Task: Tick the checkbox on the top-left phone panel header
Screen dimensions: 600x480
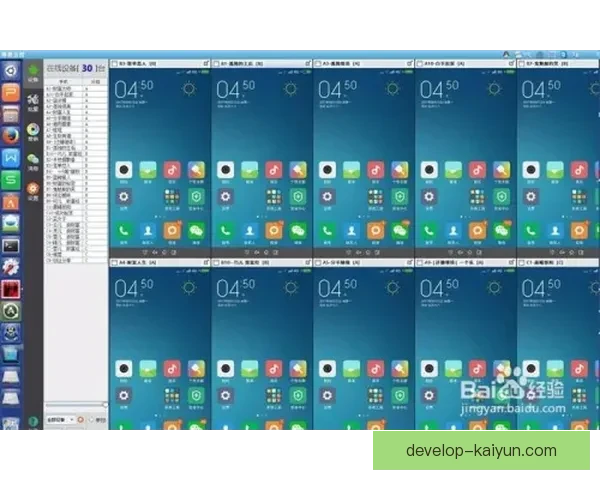Action: [113, 63]
